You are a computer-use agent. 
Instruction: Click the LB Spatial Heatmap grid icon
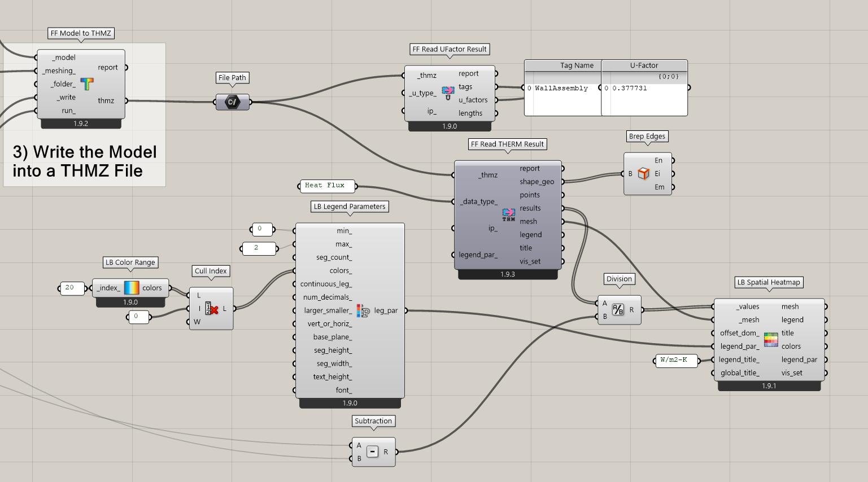point(770,339)
